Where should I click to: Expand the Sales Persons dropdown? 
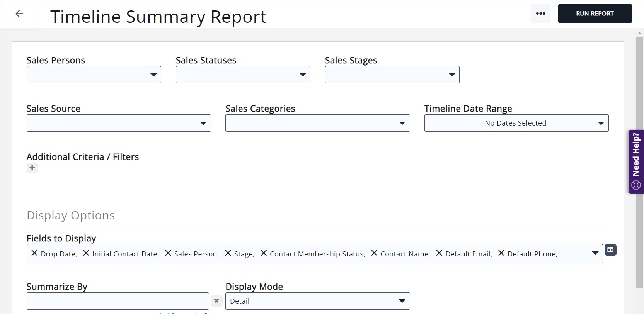coord(94,75)
